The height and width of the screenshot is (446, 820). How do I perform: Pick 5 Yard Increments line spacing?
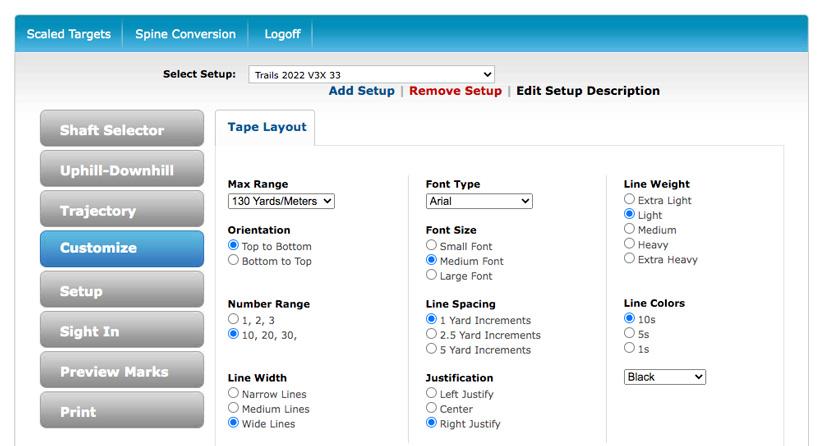432,350
